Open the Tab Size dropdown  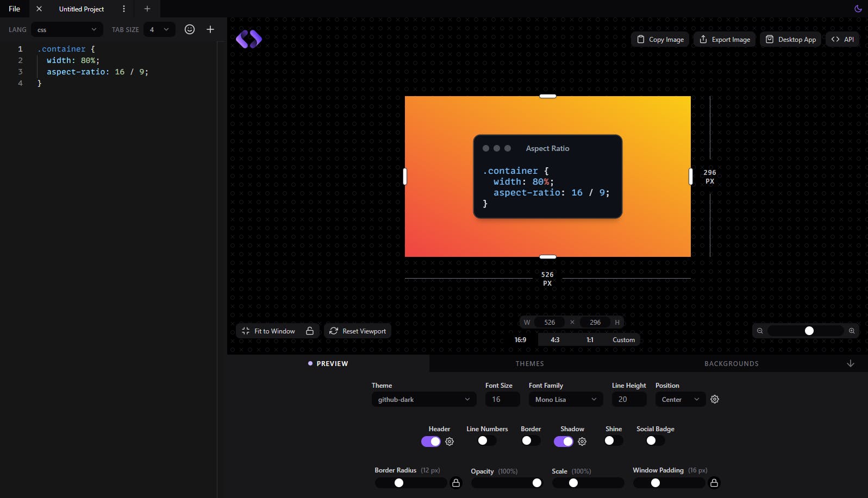tap(159, 29)
